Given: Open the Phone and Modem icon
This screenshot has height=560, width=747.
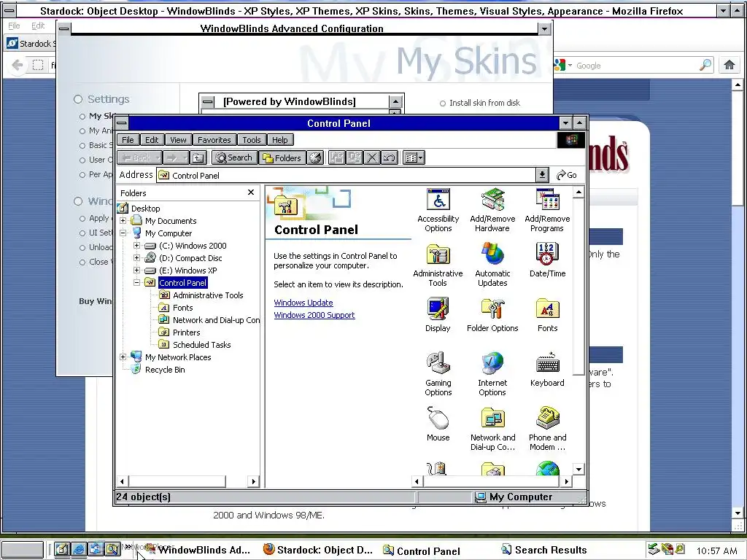Looking at the screenshot, I should [547, 429].
